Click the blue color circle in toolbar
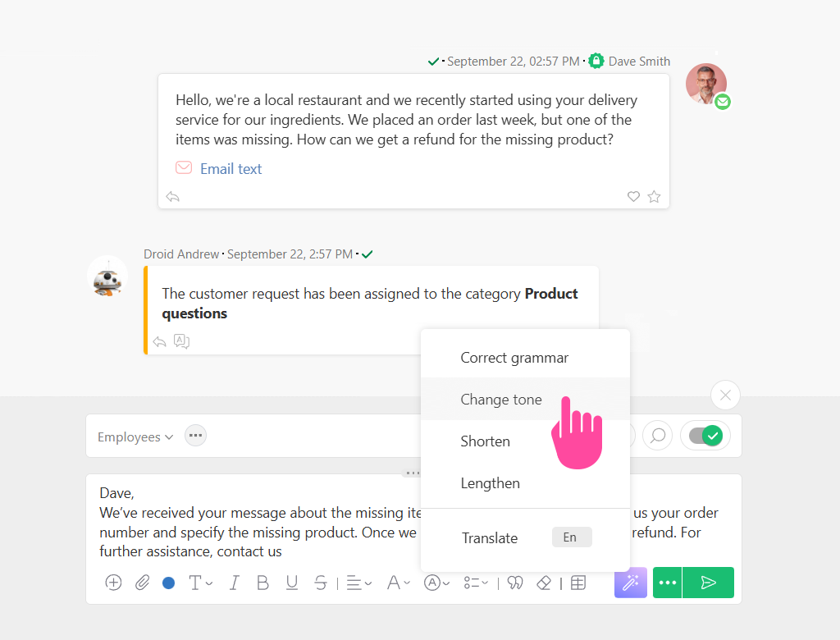 click(x=169, y=583)
